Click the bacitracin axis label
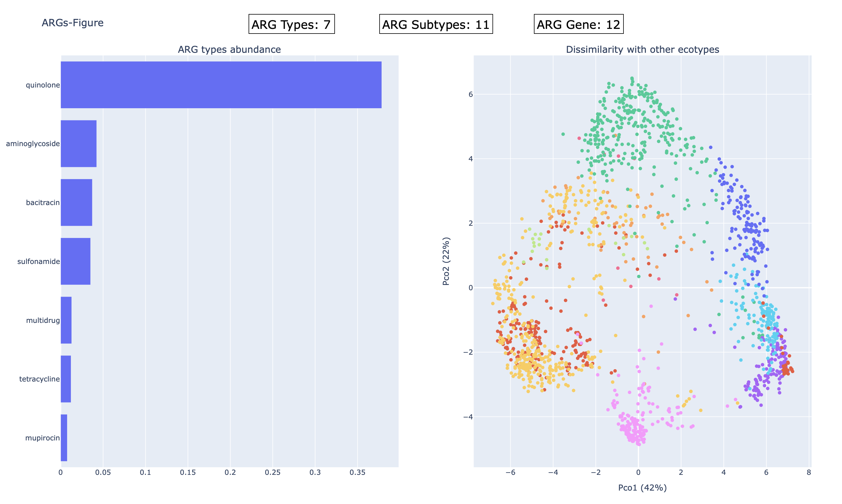842x504 pixels. pos(43,202)
